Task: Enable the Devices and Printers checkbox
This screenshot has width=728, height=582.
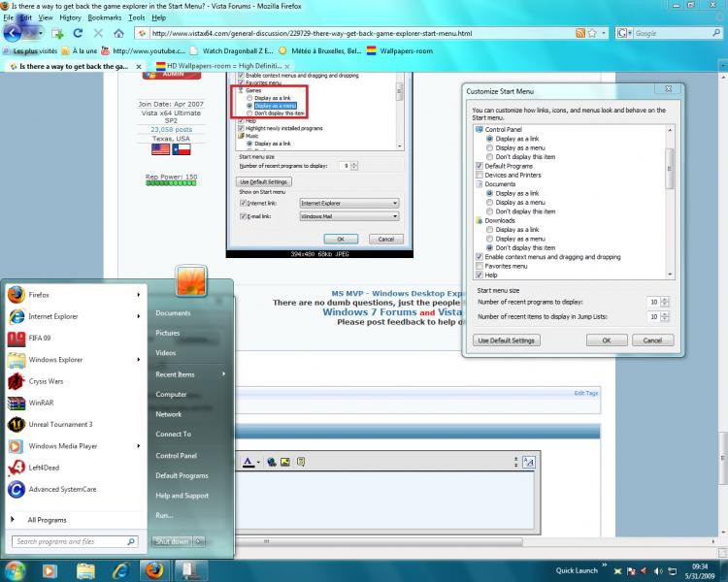Action: click(480, 175)
